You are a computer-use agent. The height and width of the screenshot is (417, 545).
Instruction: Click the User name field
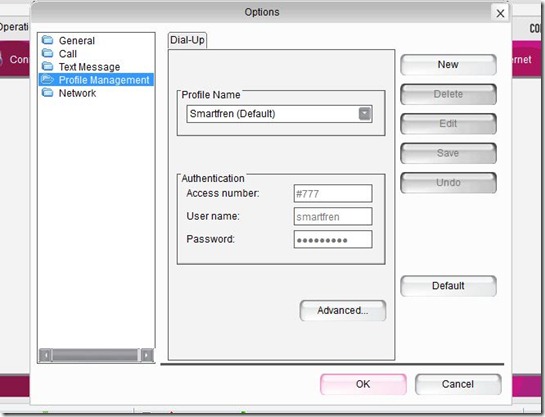[333, 216]
